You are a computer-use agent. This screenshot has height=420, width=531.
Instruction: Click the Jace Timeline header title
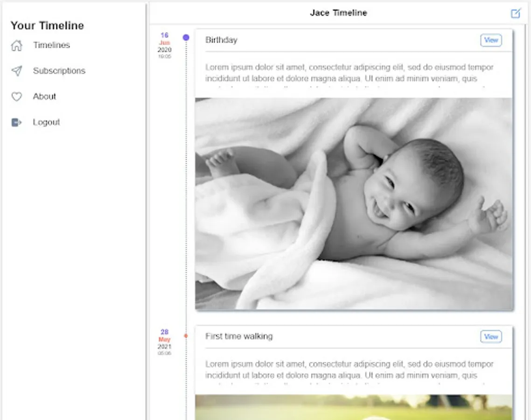[338, 13]
